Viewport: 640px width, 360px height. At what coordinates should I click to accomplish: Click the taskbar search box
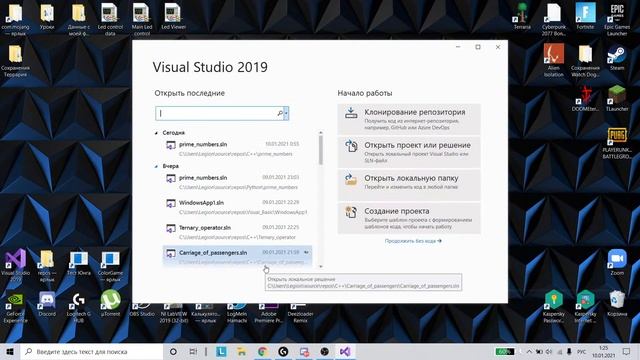tap(91, 351)
